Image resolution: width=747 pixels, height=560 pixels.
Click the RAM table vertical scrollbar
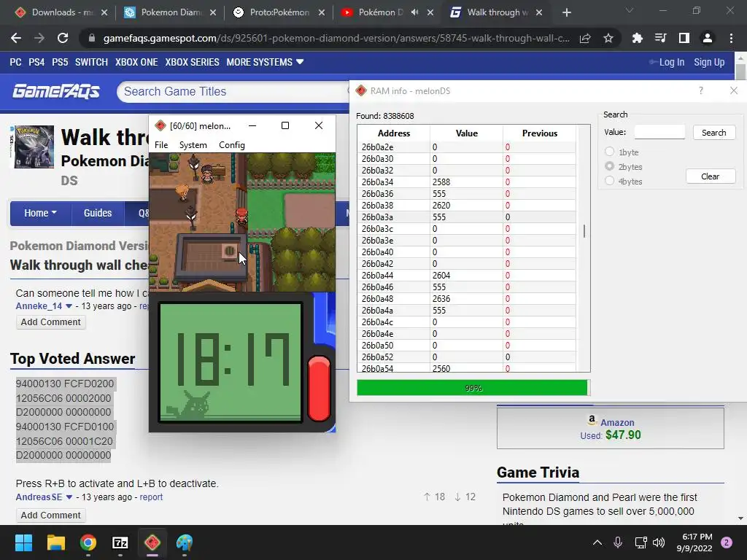pos(584,231)
